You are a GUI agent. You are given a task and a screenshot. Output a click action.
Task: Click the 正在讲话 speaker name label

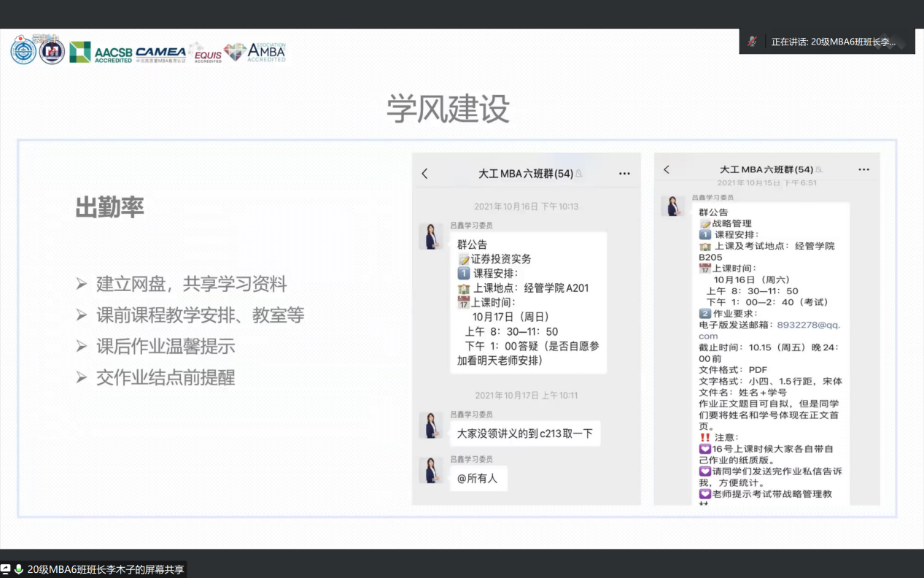(833, 42)
